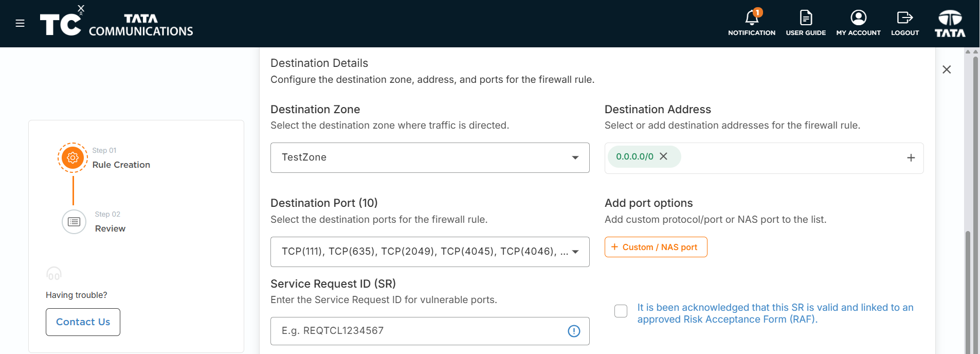Click the Logout icon
Screen dimensions: 980x354
[x=905, y=18]
